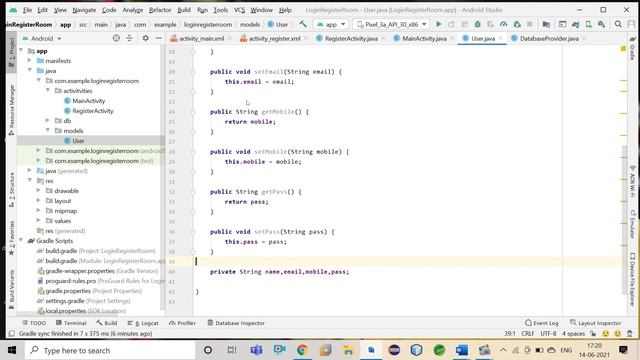Open the Structure side panel
The height and width of the screenshot is (360, 640).
pyautogui.click(x=11, y=189)
